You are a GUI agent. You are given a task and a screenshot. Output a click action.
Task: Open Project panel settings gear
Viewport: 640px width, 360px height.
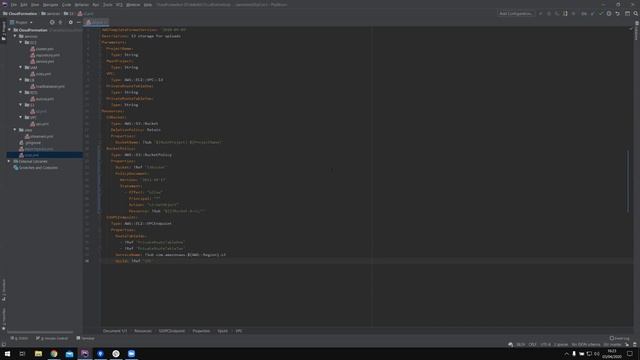point(70,22)
